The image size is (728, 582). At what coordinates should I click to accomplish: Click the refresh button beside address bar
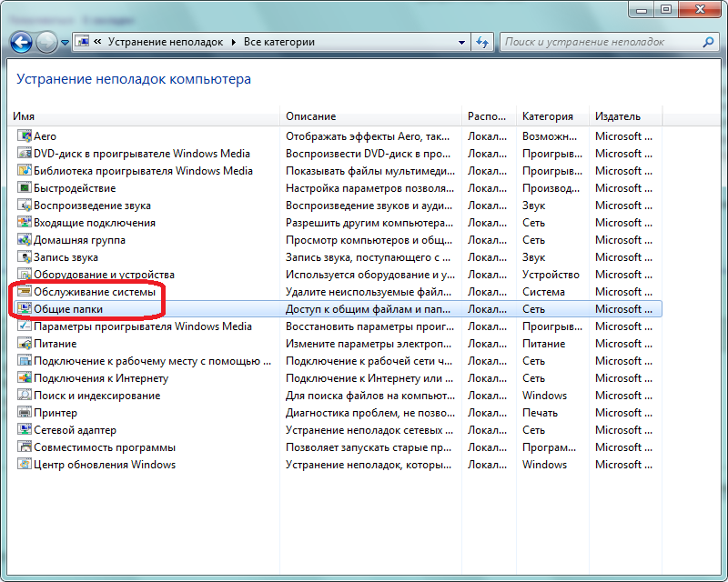(482, 42)
